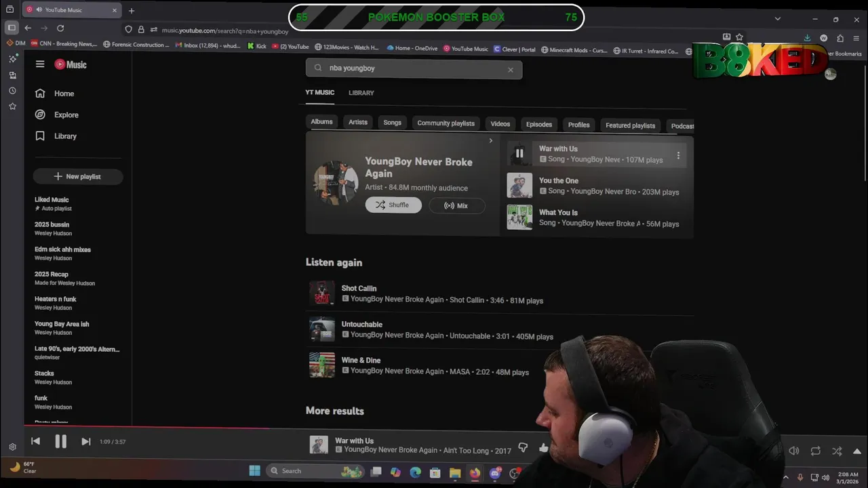Expand the list all tabs chevron
868x488 pixels.
click(778, 18)
